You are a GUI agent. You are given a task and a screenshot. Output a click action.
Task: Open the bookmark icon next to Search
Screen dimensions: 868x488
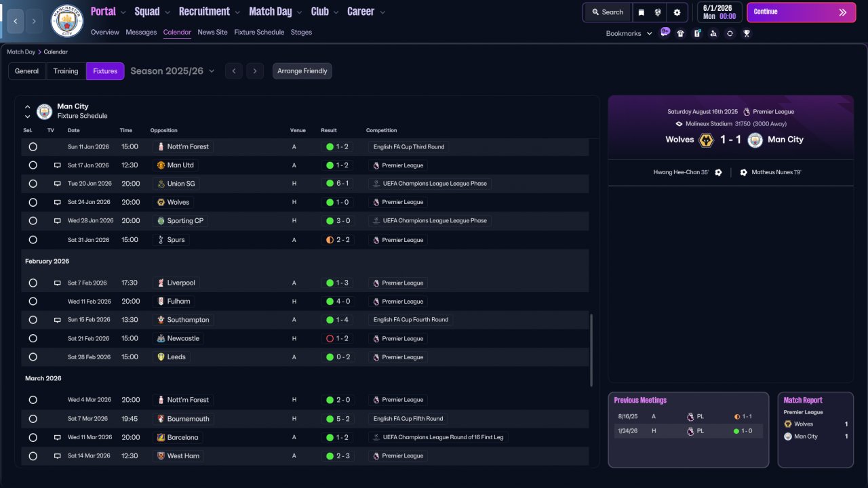pos(642,12)
